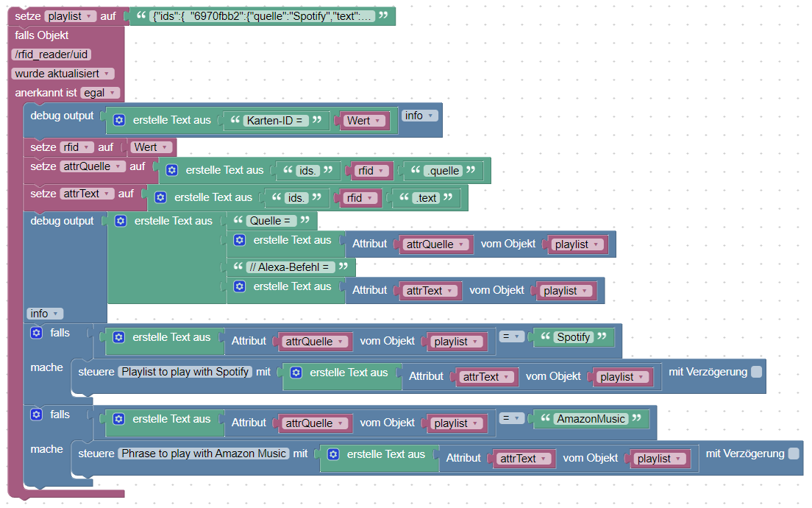Edit 'ids.' text in attrQuelle row
Image resolution: width=812 pixels, height=508 pixels.
point(307,171)
